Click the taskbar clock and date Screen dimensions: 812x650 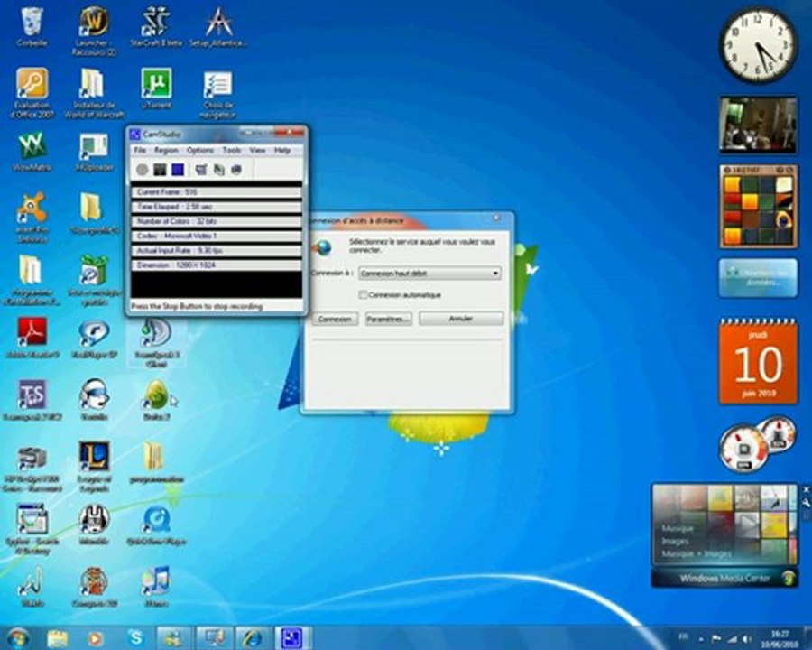(780, 638)
